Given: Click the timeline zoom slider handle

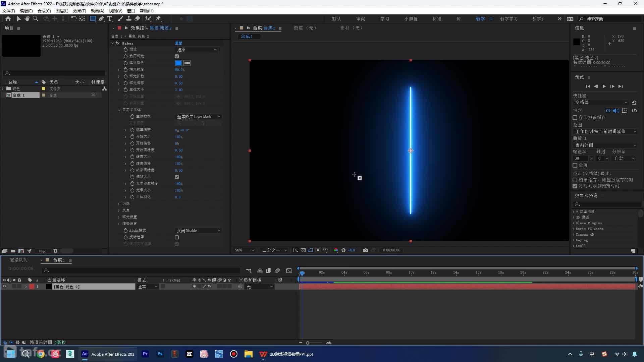Looking at the screenshot, I should coord(308,343).
